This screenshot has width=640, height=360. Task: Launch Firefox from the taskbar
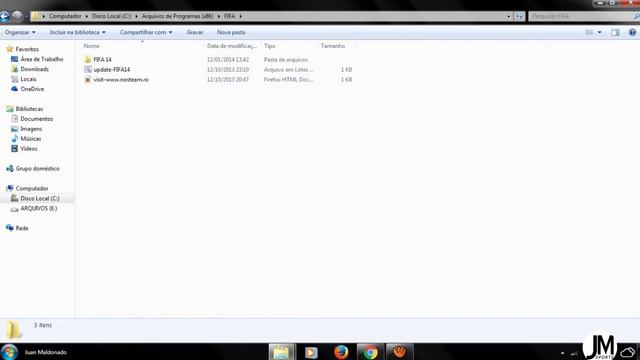341,352
